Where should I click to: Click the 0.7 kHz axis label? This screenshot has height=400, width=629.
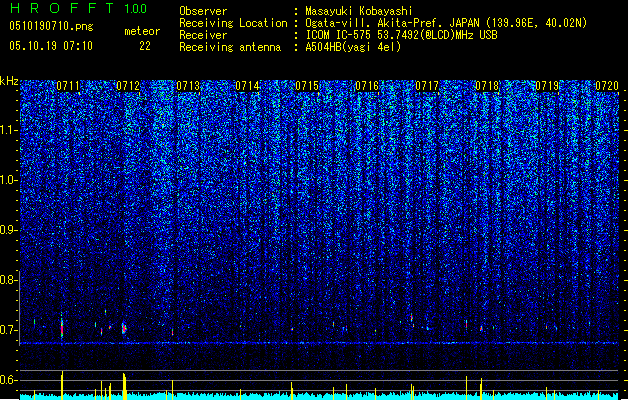[x=8, y=330]
